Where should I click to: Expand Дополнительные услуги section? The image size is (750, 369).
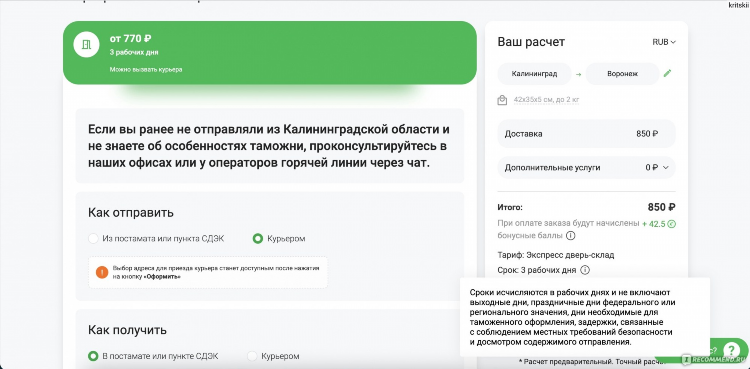click(586, 168)
